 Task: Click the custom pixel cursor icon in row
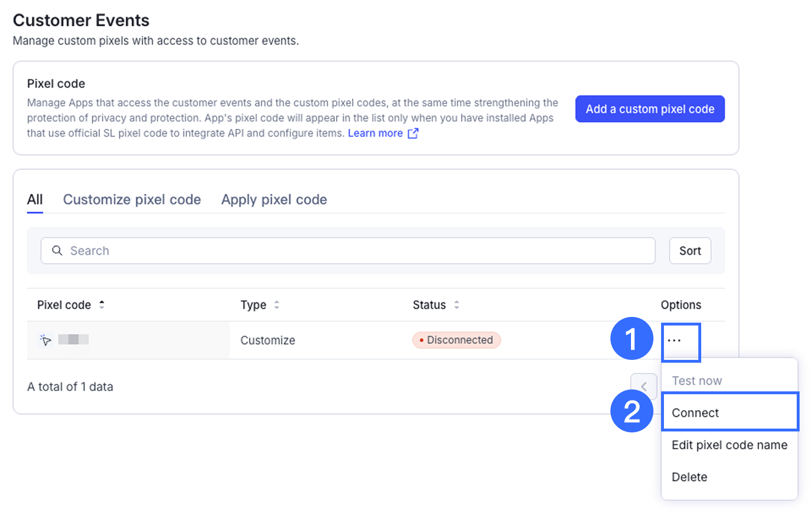point(46,340)
